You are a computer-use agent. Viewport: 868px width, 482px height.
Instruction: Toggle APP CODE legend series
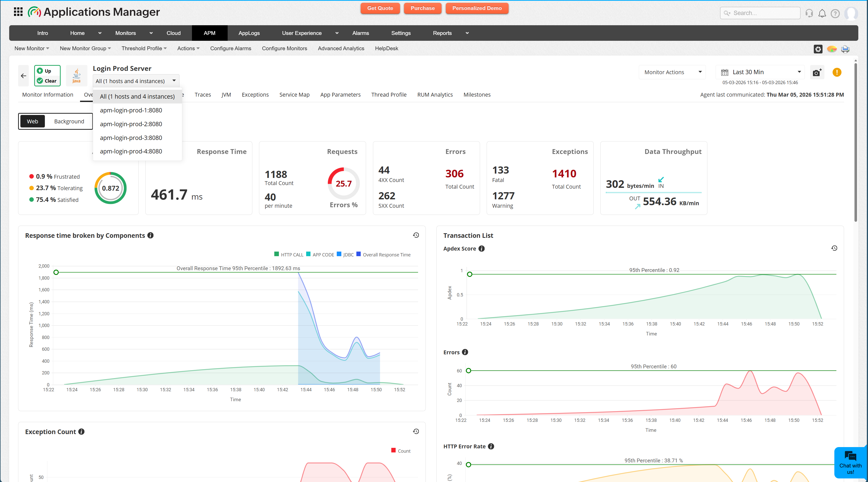pos(320,255)
